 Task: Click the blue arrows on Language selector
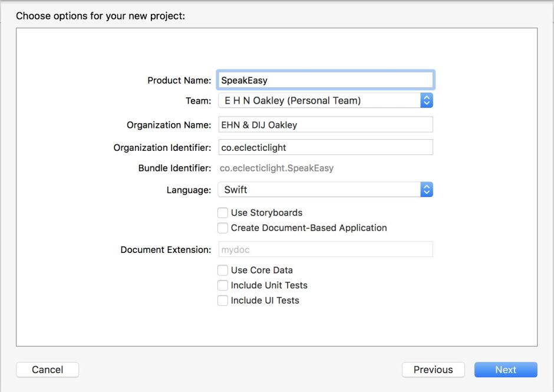pyautogui.click(x=427, y=190)
